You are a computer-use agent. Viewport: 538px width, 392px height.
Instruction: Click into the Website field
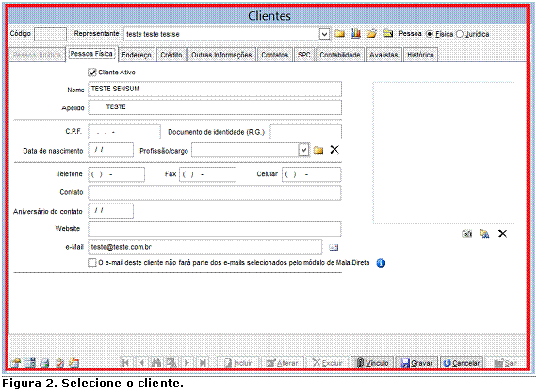[215, 229]
